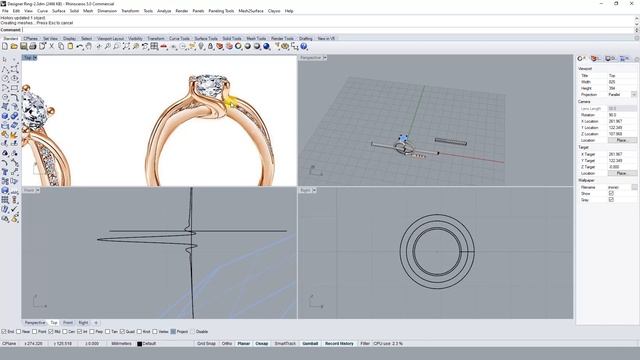The width and height of the screenshot is (640, 360).
Task: Open the Right viewport title dropdown arrow
Action: 314,190
